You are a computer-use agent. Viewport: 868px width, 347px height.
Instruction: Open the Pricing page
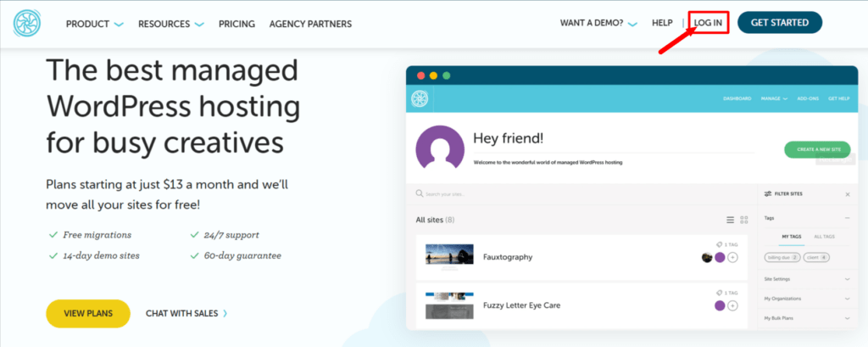point(236,24)
